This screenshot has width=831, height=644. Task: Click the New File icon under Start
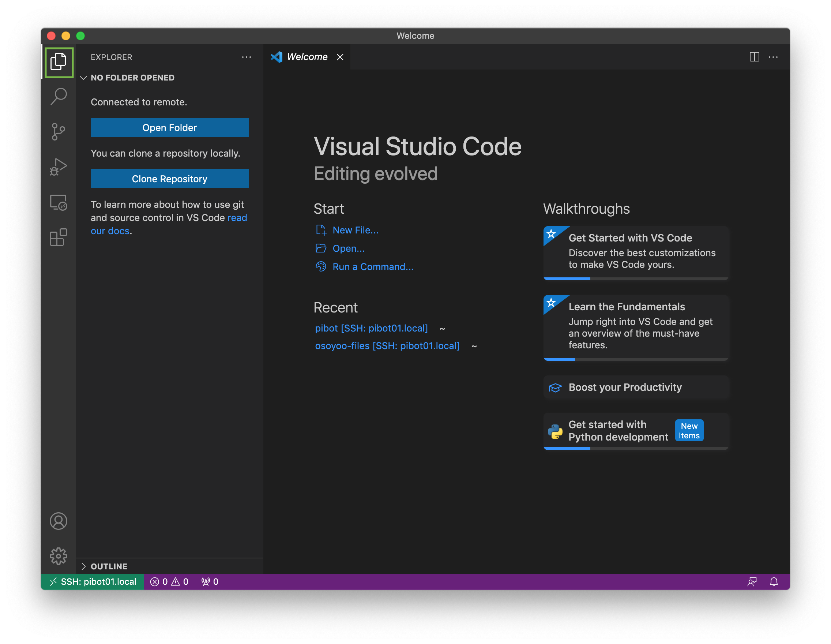(x=321, y=230)
